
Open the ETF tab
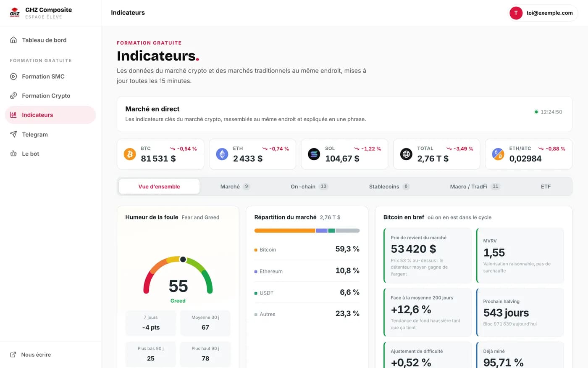coord(546,187)
